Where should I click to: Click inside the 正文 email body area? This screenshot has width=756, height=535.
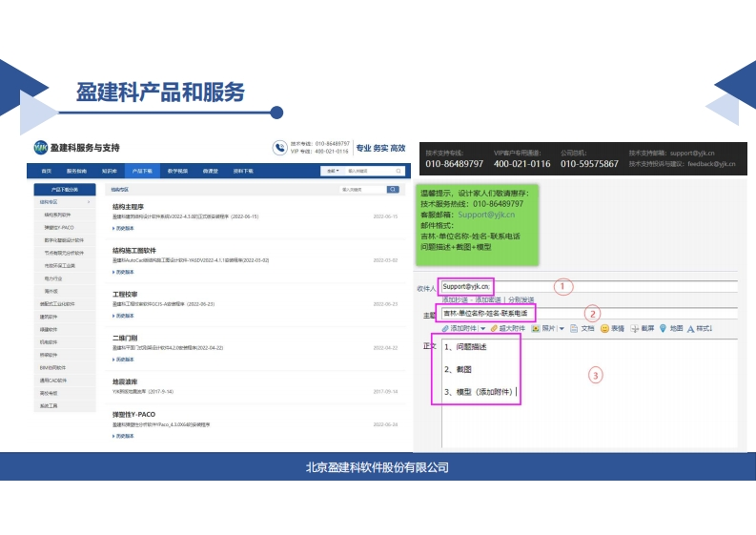point(589,393)
